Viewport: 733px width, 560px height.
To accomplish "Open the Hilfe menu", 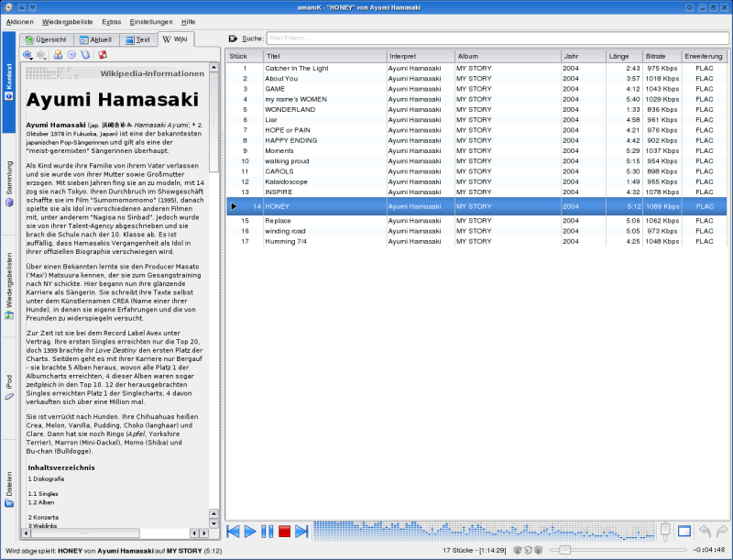I will (189, 22).
